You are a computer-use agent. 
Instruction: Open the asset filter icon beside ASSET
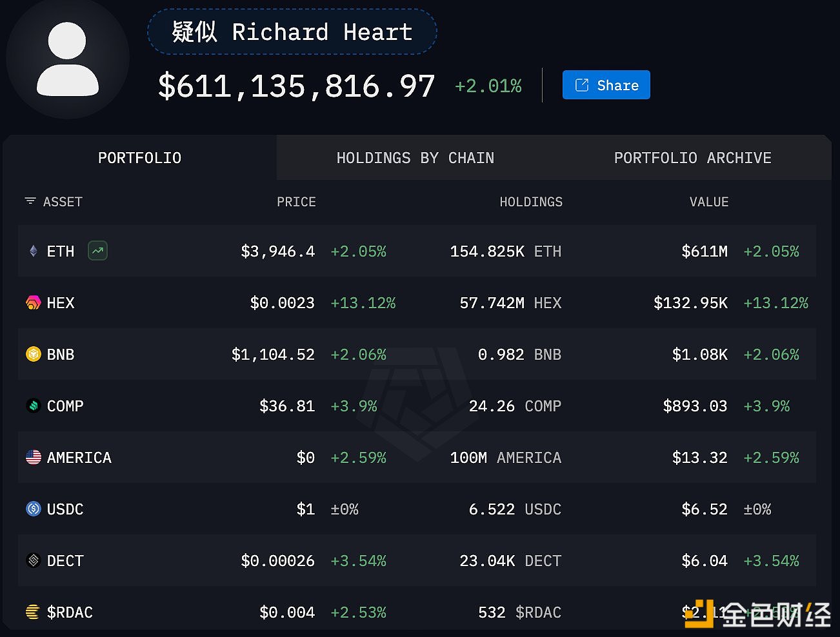click(x=30, y=201)
